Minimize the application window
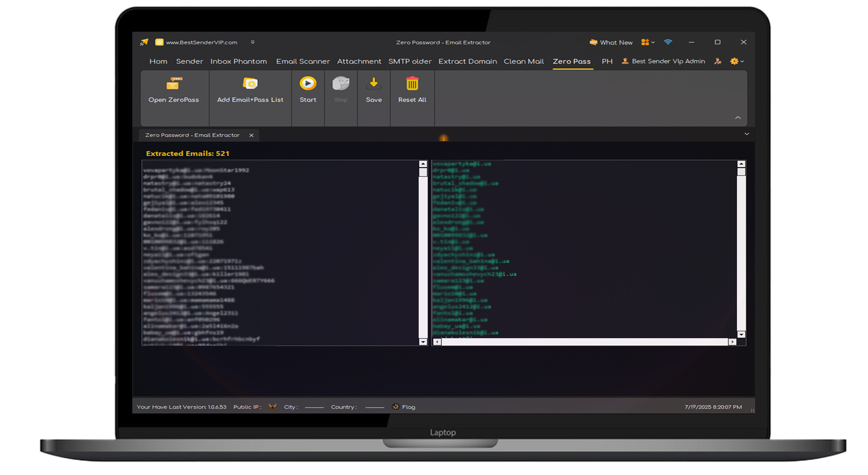Screen dimensions: 868x475 tap(692, 42)
